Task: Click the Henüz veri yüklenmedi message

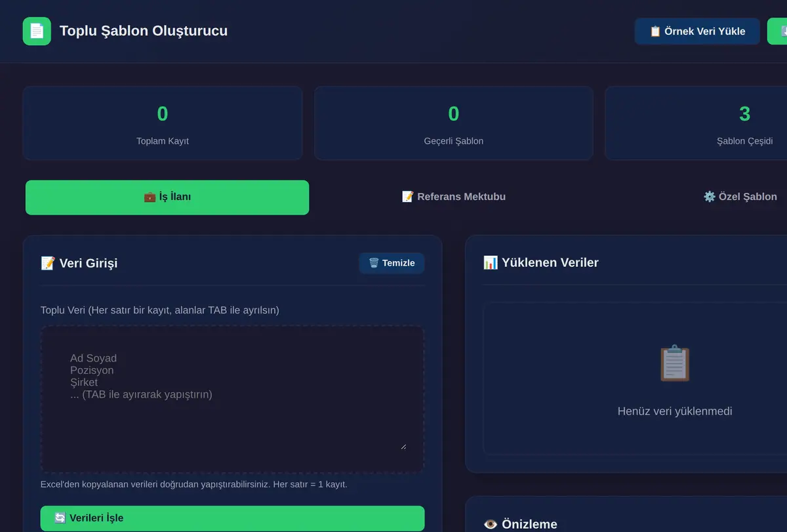Action: (675, 411)
